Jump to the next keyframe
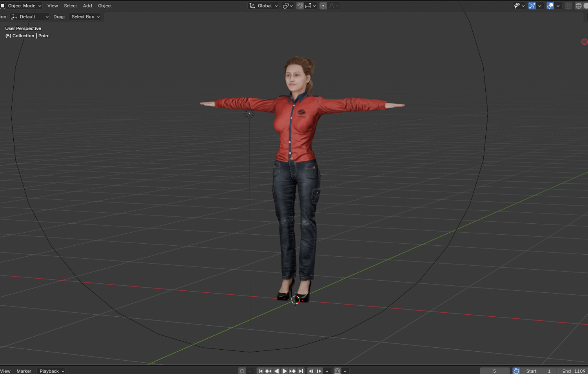This screenshot has width=588, height=374. click(292, 371)
